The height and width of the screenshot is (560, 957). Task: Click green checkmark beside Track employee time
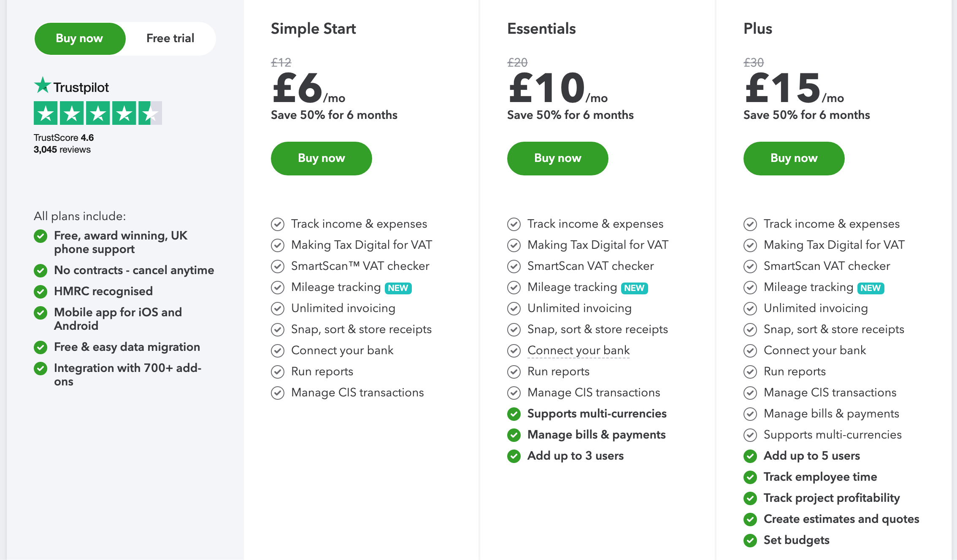[750, 477]
